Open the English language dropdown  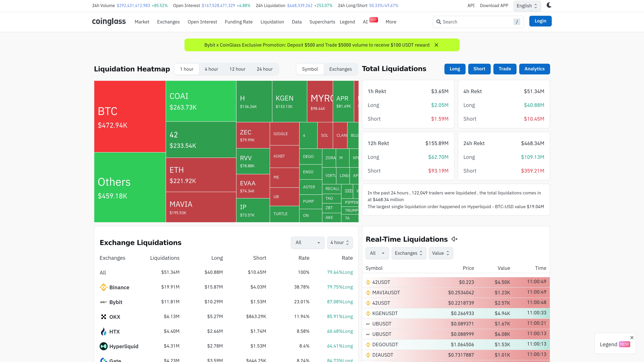coord(527,6)
